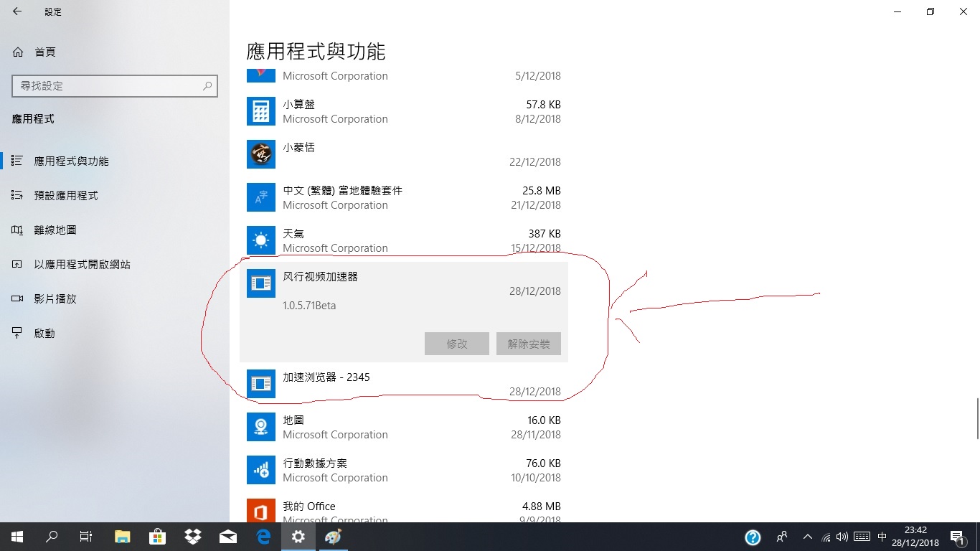This screenshot has width=980, height=551.
Task: Open Microsoft Edge from the taskbar
Action: click(x=263, y=537)
